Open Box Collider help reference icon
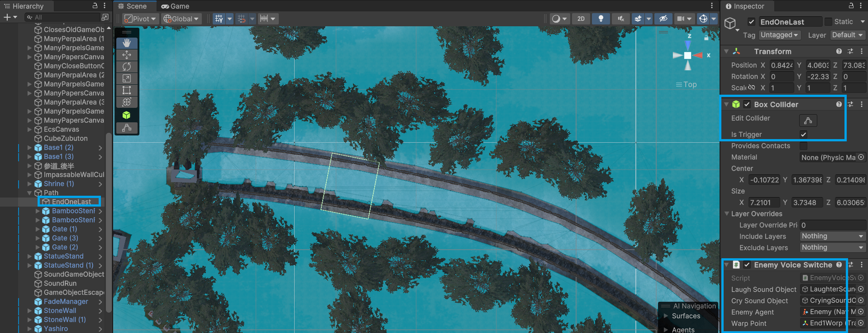 pyautogui.click(x=839, y=104)
